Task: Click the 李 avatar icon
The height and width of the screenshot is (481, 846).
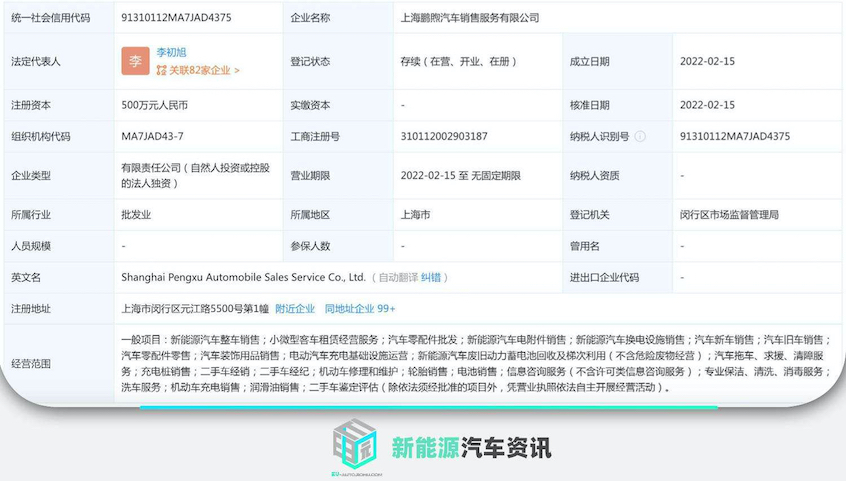Action: 135,61
